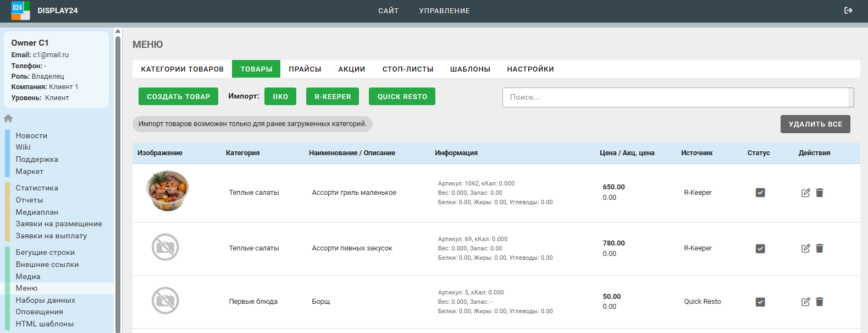Open the Управление menu in header
The width and height of the screenshot is (868, 333).
pyautogui.click(x=444, y=11)
